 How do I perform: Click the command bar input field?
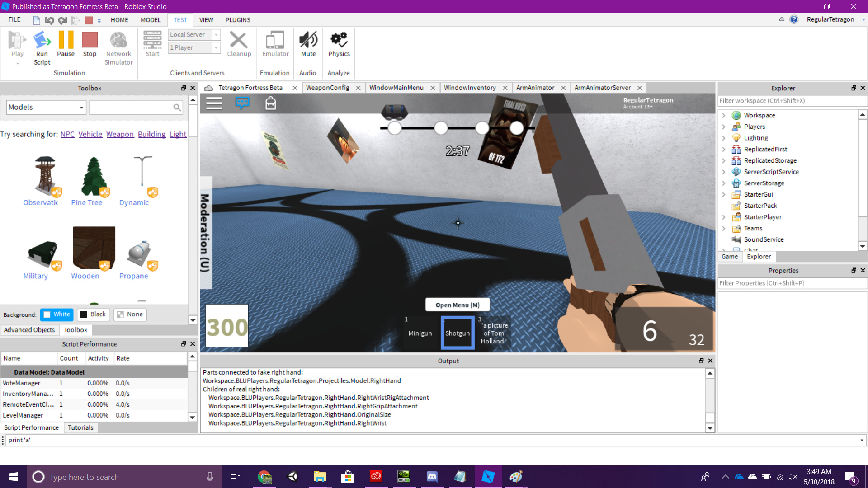tap(181, 440)
